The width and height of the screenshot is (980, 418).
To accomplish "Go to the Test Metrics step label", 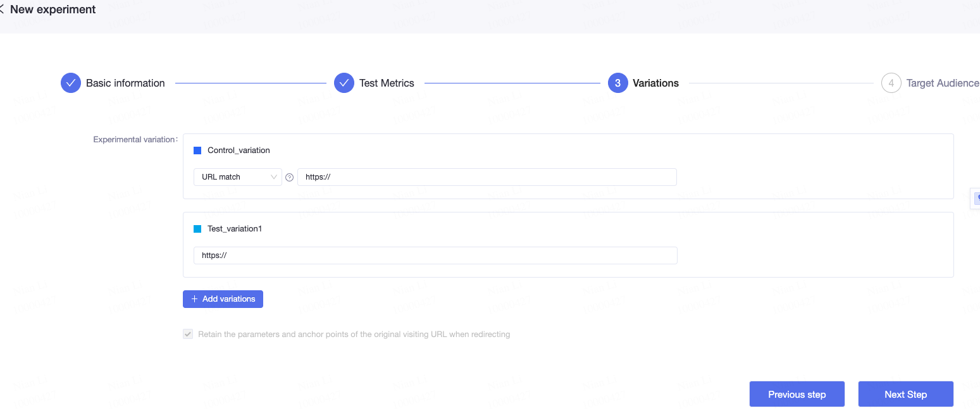I will tap(387, 83).
